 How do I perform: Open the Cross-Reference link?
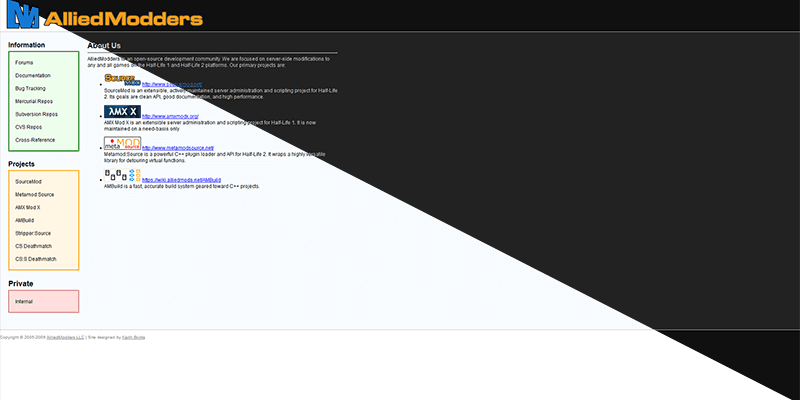click(35, 140)
